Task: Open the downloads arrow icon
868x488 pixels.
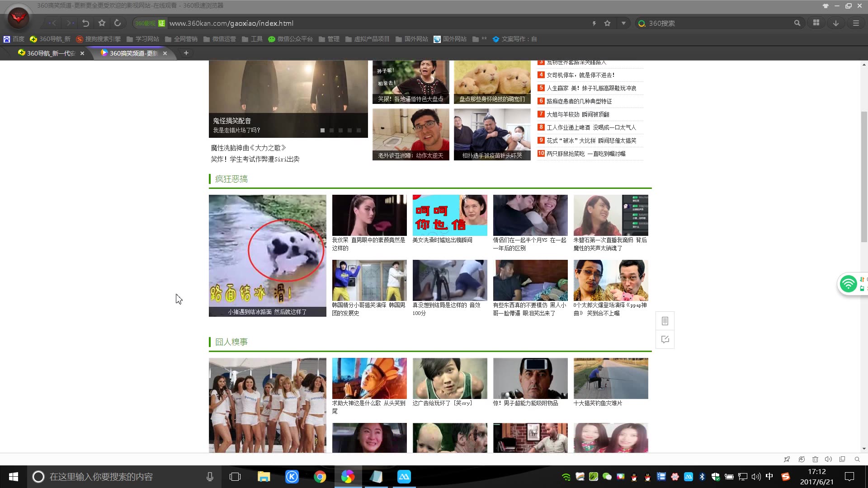Action: click(x=835, y=23)
